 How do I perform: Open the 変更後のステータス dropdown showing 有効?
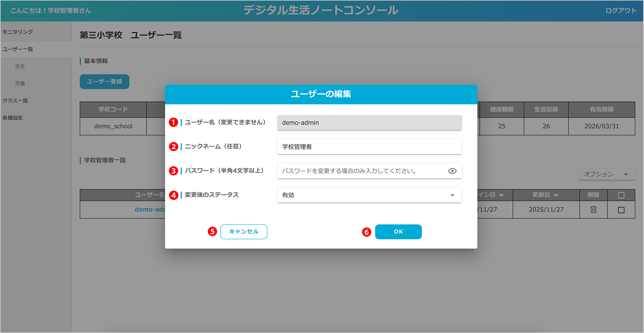(369, 195)
